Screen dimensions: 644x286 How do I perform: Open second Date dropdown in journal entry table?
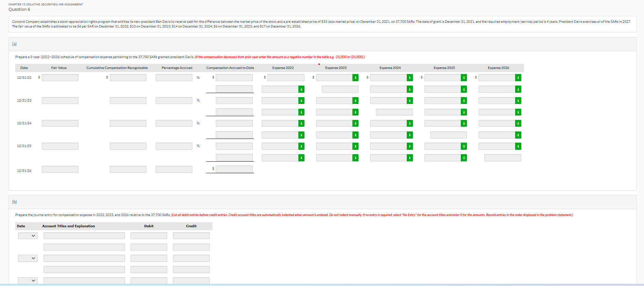pyautogui.click(x=28, y=258)
